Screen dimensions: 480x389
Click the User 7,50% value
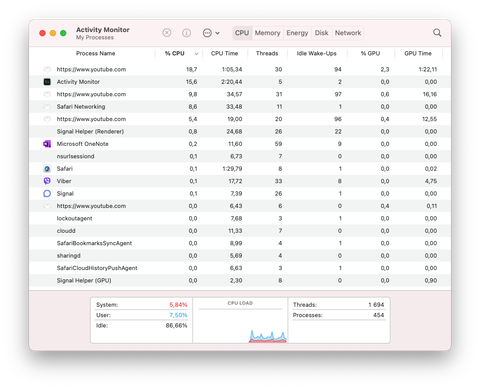pyautogui.click(x=178, y=315)
